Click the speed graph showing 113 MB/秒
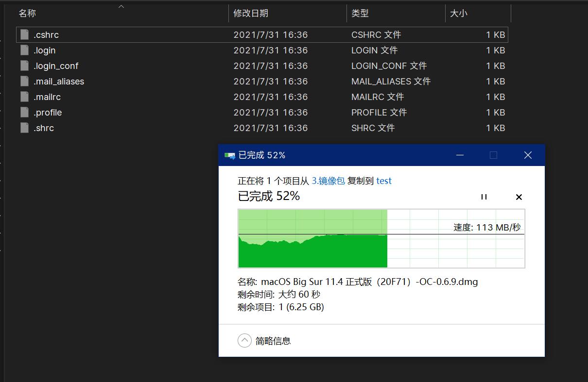 [x=381, y=238]
